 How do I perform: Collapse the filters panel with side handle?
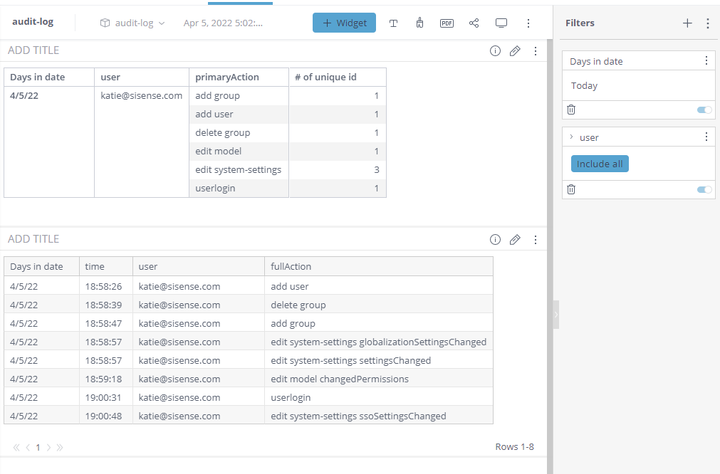coord(556,315)
